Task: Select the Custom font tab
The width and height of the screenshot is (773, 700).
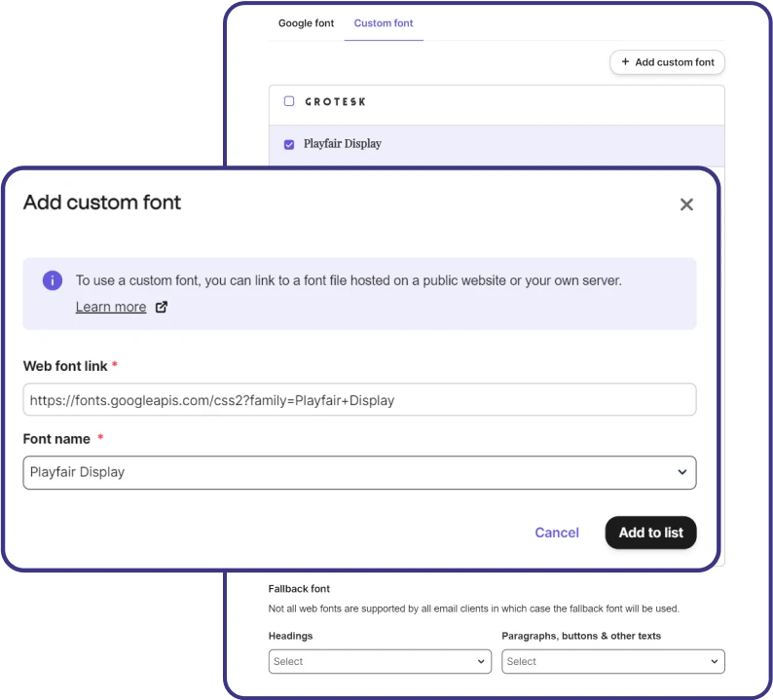Action: (x=384, y=23)
